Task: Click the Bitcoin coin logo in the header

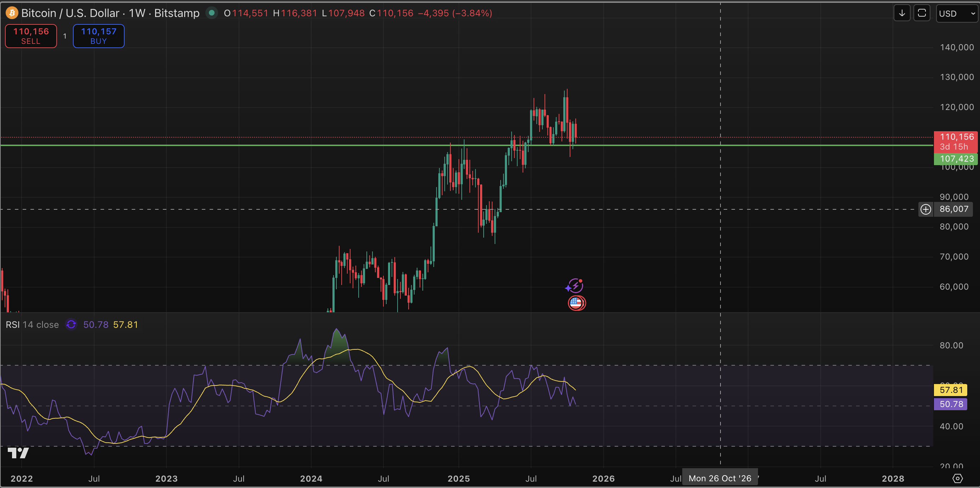Action: coord(11,12)
